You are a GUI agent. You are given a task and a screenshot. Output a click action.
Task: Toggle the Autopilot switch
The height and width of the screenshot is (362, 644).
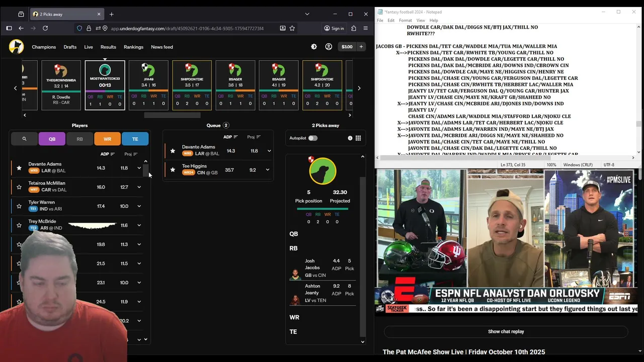click(x=313, y=138)
